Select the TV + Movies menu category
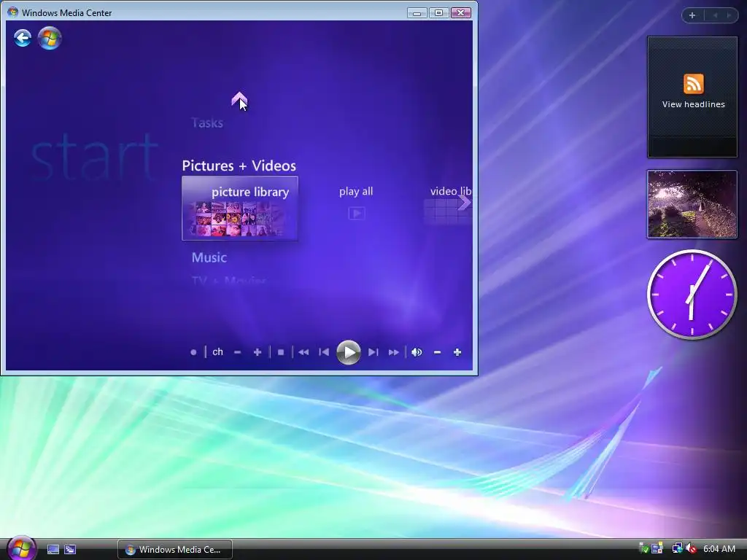The width and height of the screenshot is (747, 560). (x=228, y=281)
